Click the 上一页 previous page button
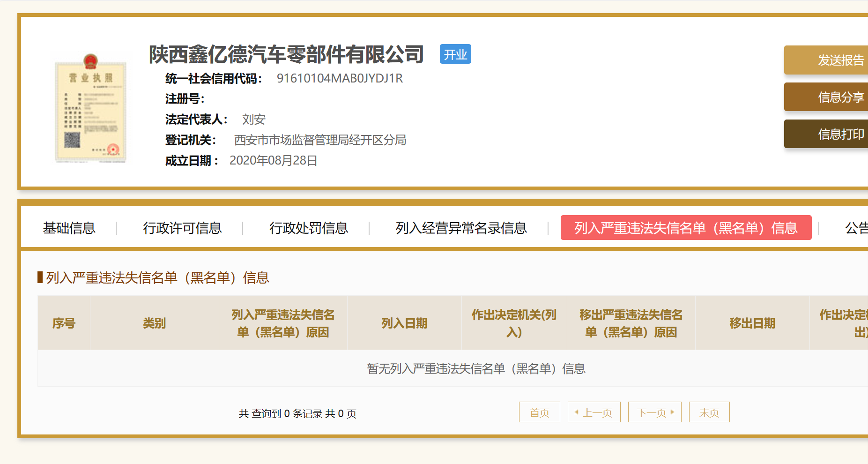868x464 pixels. pos(594,412)
